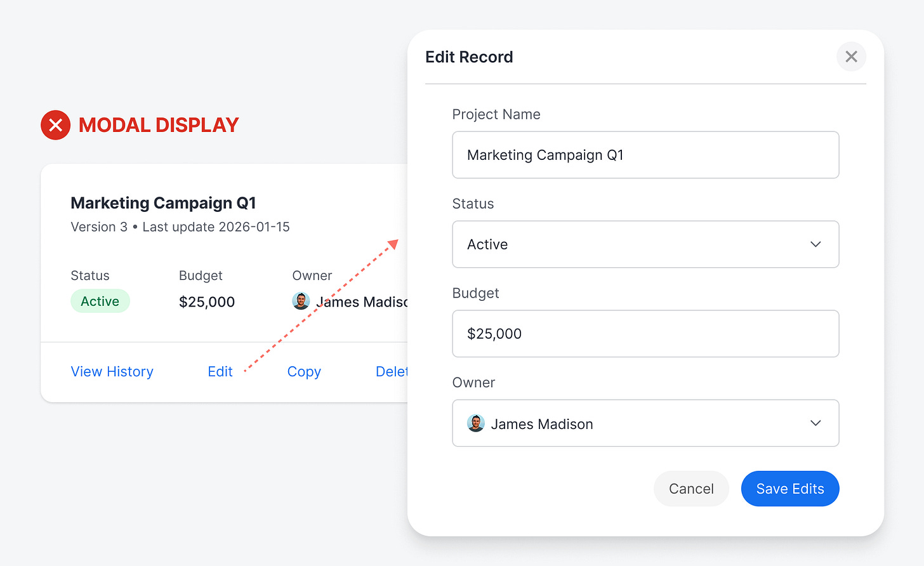Screen dimensions: 924x566
Task: Select the Copy action link
Action: click(x=304, y=372)
